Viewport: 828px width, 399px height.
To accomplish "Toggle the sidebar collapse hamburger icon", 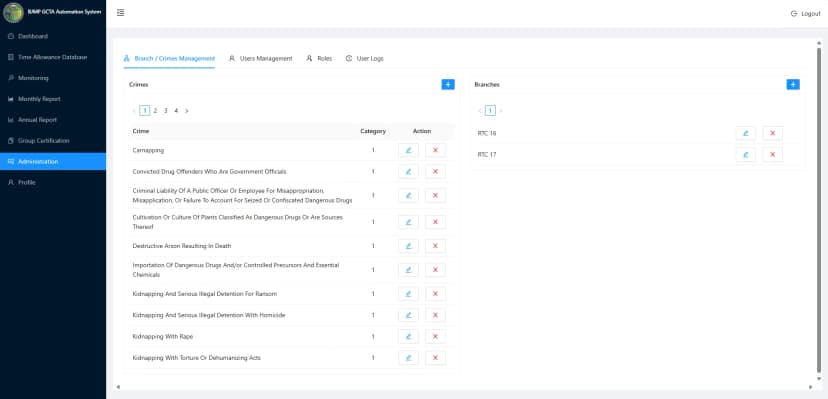I will coord(120,13).
